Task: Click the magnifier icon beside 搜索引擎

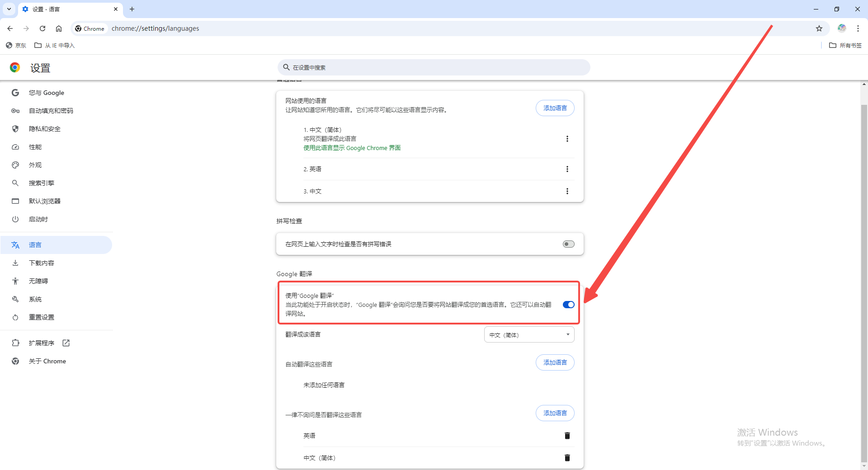Action: click(15, 183)
